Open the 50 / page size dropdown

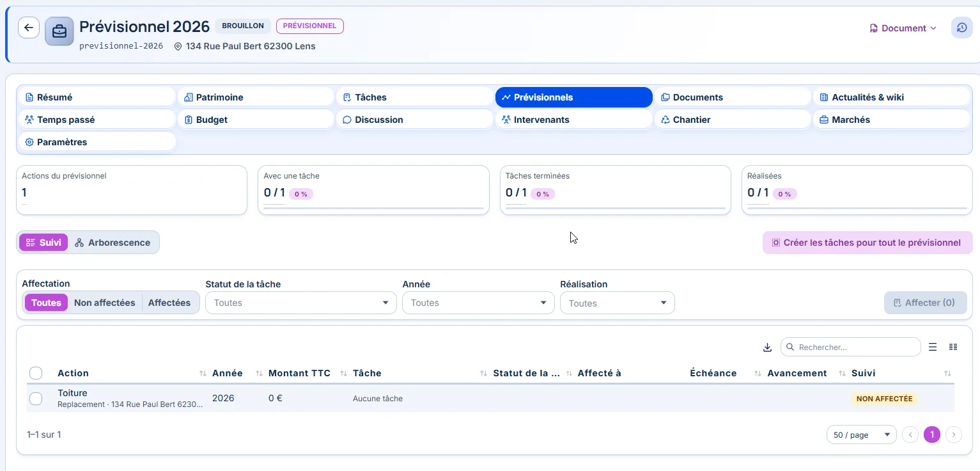click(x=862, y=435)
